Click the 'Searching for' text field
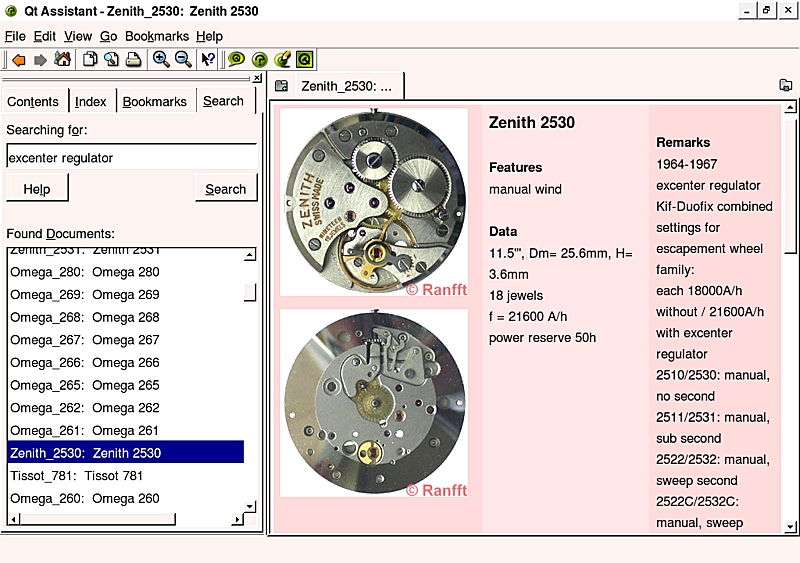This screenshot has width=800, height=563. (x=131, y=158)
